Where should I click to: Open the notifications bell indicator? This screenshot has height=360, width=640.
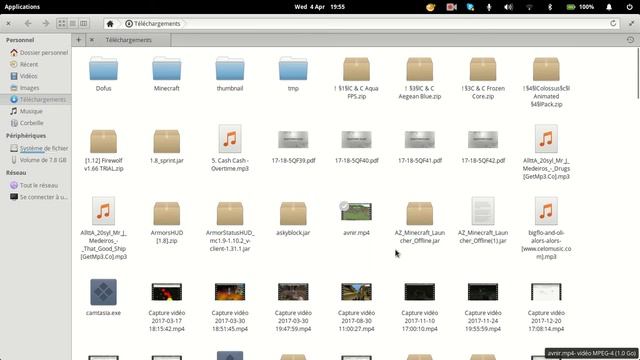tap(609, 7)
